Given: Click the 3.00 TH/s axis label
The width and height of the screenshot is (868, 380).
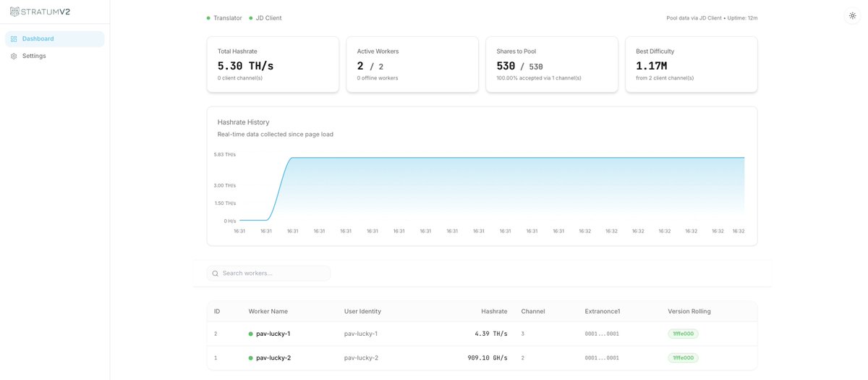Looking at the screenshot, I should tap(225, 186).
